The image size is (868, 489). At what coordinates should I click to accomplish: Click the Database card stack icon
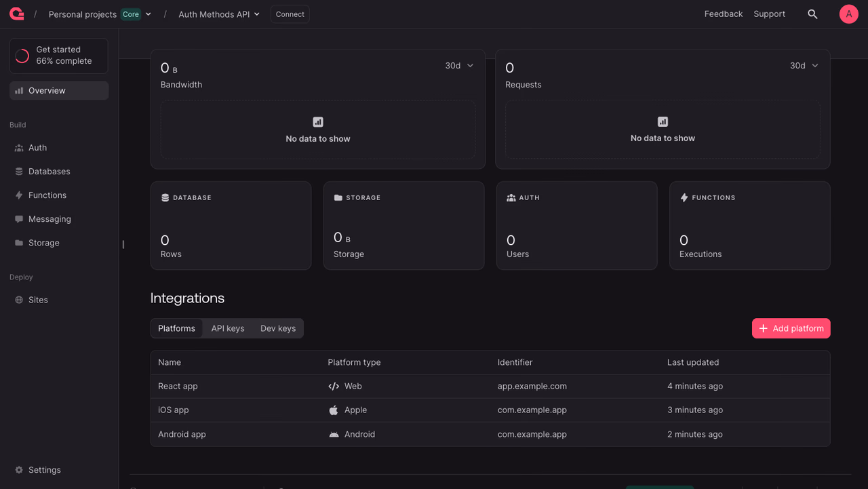165,198
